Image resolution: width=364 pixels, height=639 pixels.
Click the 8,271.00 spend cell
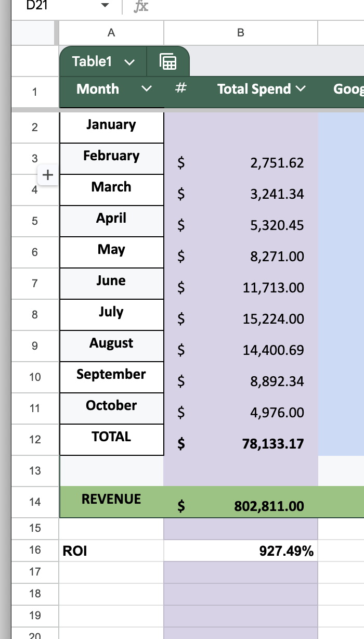tap(240, 252)
